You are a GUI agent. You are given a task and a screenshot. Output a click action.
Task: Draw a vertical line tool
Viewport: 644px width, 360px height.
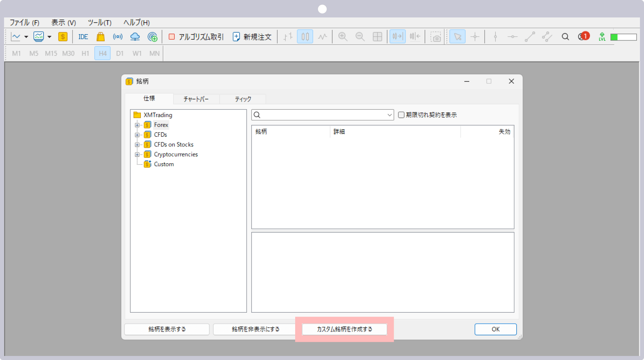(x=495, y=37)
